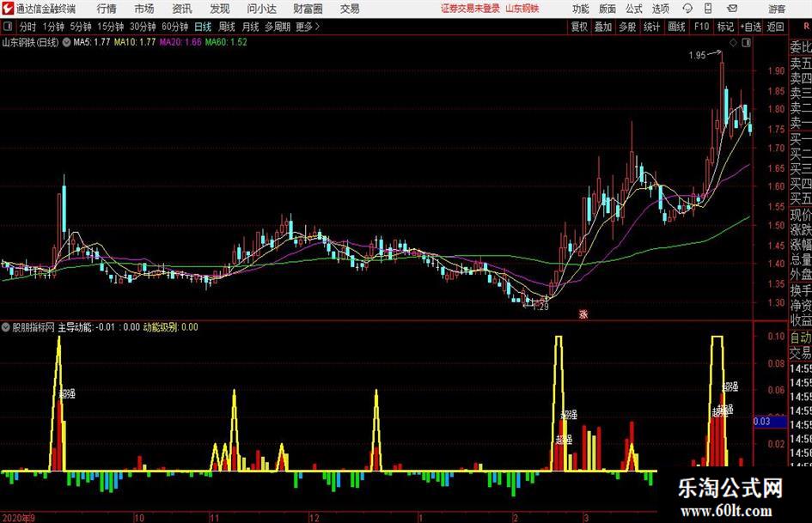Screen dimensions: 812x523
Task: Click the 2020年9 date label on time axis
Action: (x=18, y=517)
